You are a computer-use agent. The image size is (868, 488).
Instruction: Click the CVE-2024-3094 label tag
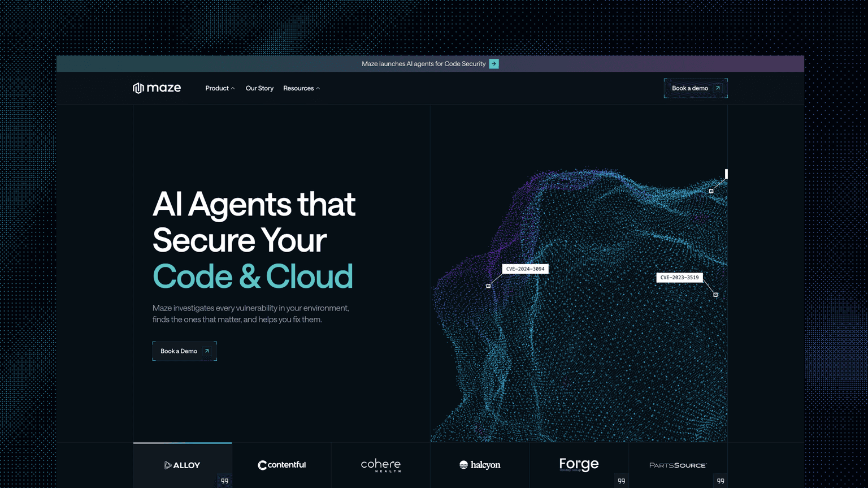(x=525, y=269)
